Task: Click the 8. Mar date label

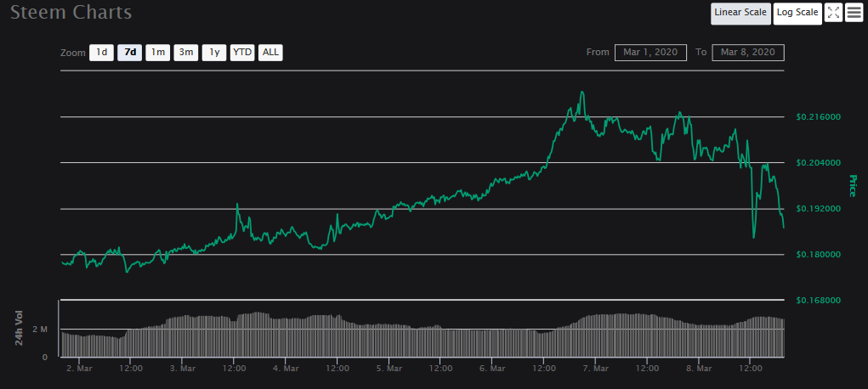Action: (x=698, y=368)
